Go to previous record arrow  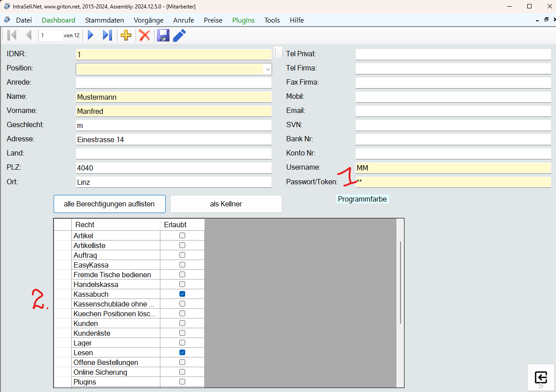click(x=29, y=35)
